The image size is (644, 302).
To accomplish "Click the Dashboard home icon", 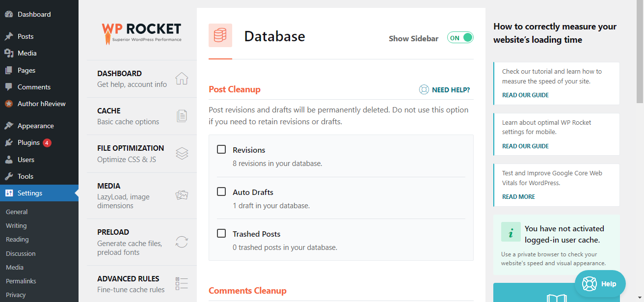I will (x=182, y=79).
